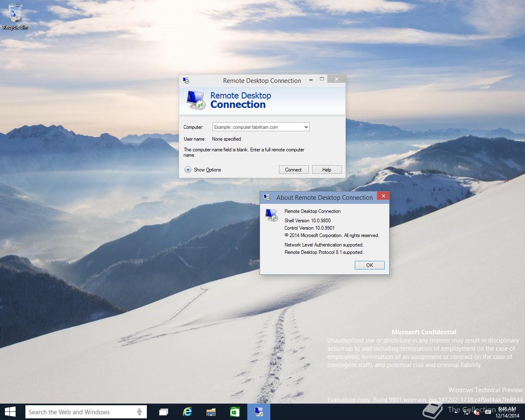Close the About Remote Desktop Connection dialog

click(x=383, y=196)
